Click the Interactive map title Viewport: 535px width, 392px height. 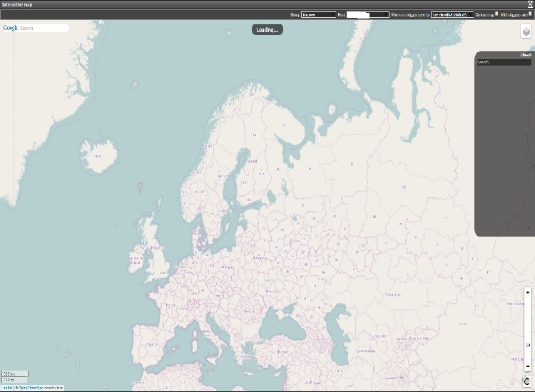point(17,4)
